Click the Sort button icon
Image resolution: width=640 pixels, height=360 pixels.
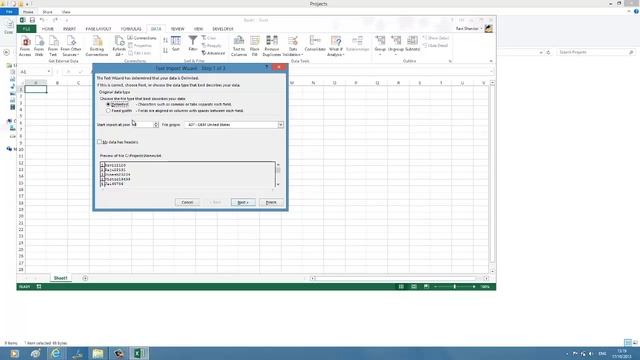pyautogui.click(x=176, y=43)
